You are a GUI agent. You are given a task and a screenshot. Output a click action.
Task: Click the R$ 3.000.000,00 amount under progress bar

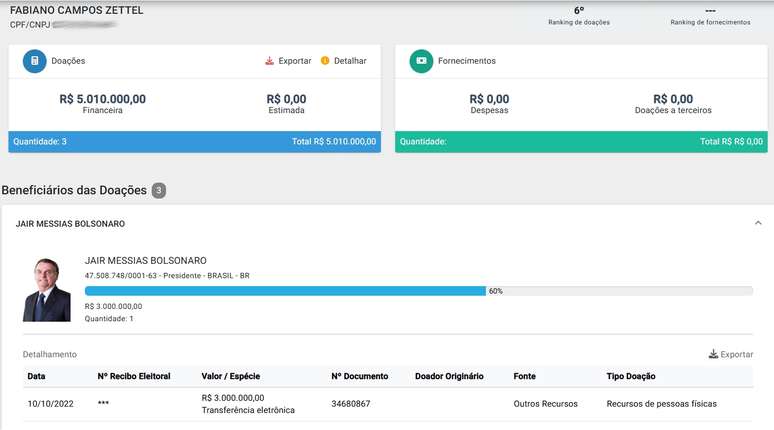pos(114,306)
